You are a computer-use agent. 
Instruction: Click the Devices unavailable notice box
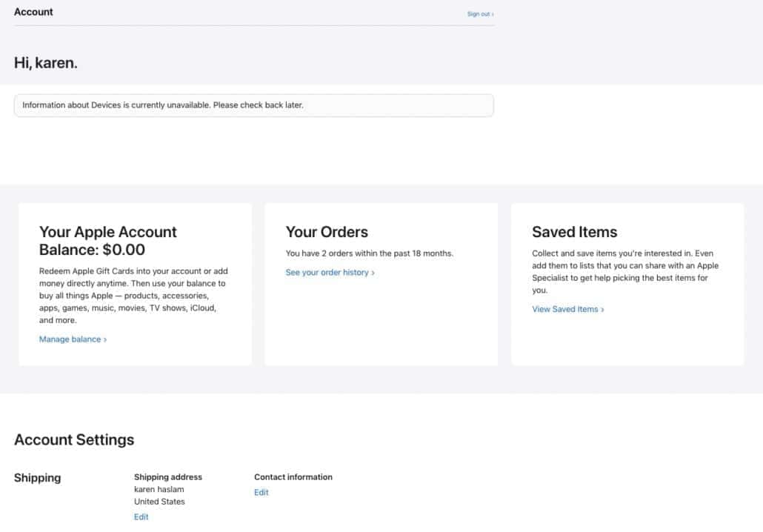pos(253,105)
